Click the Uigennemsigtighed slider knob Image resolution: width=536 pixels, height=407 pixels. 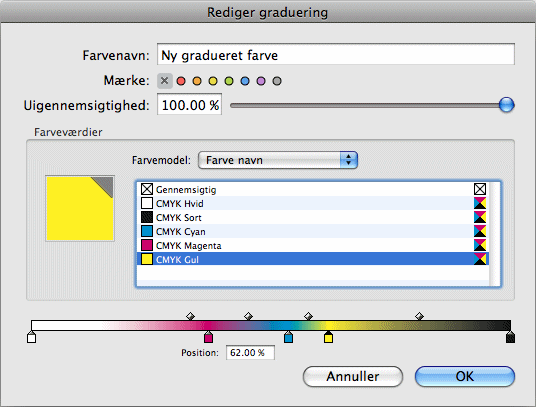506,105
